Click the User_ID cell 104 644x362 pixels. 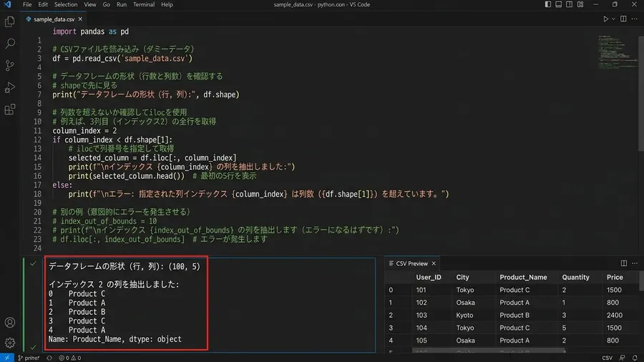[x=421, y=328]
